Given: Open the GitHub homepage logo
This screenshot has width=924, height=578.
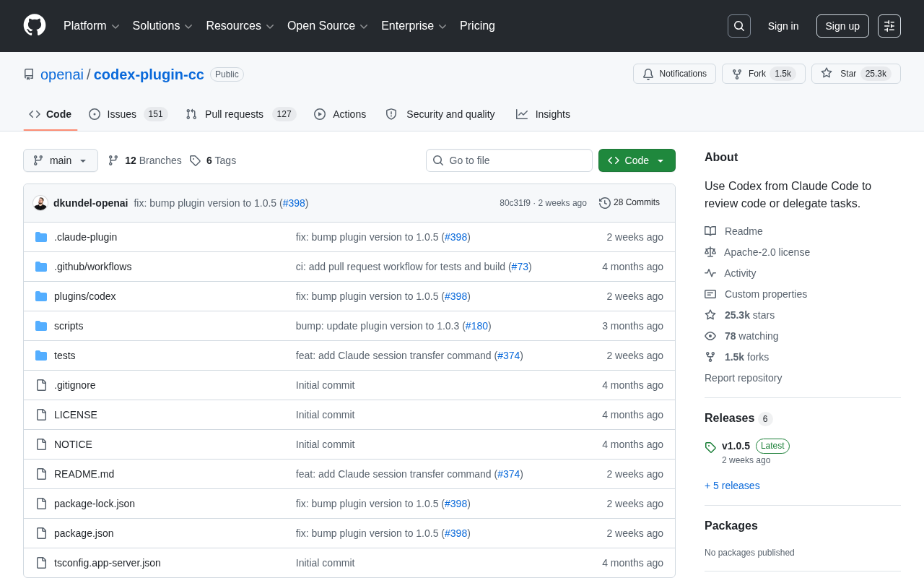Looking at the screenshot, I should point(35,25).
